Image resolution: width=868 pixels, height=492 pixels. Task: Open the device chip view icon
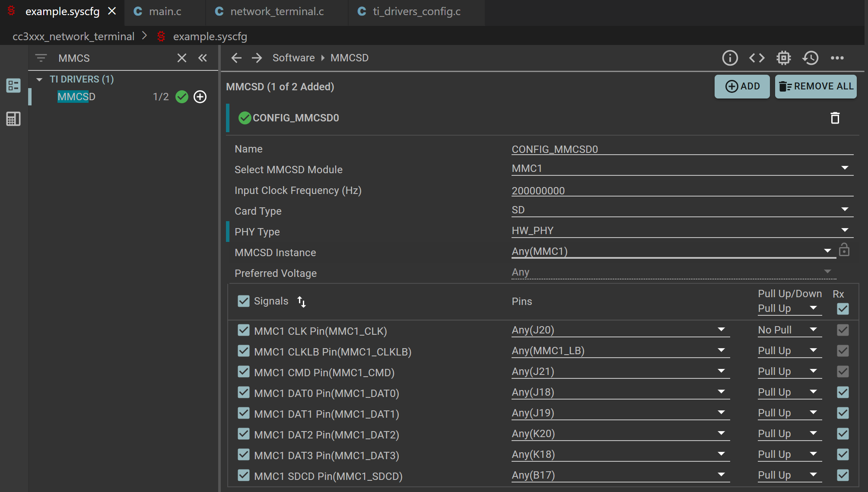[x=784, y=58]
